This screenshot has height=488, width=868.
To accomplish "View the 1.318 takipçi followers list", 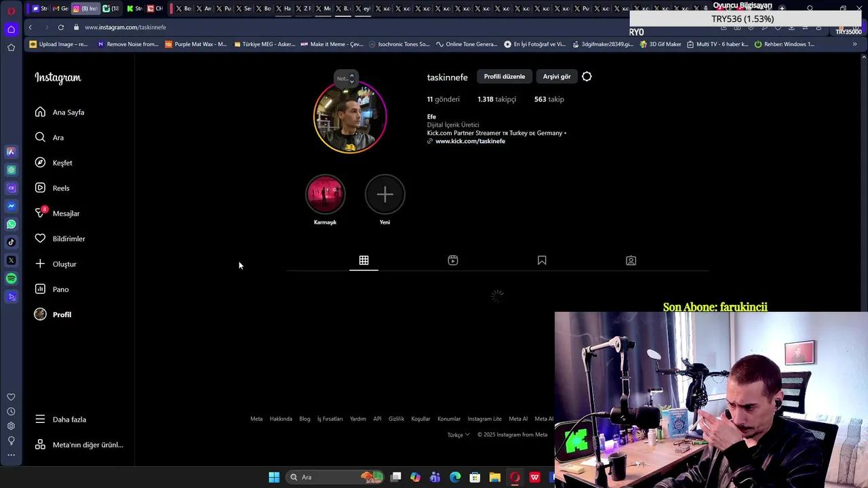I will click(496, 99).
